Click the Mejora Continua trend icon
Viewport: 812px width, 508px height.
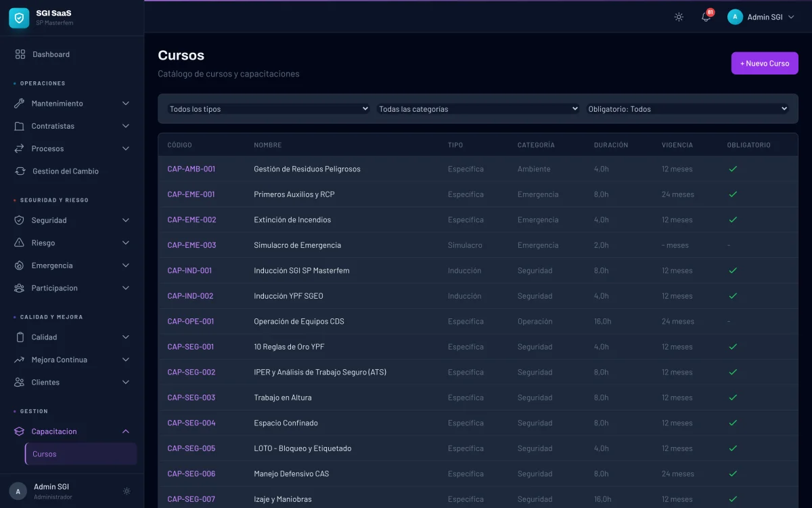point(19,360)
